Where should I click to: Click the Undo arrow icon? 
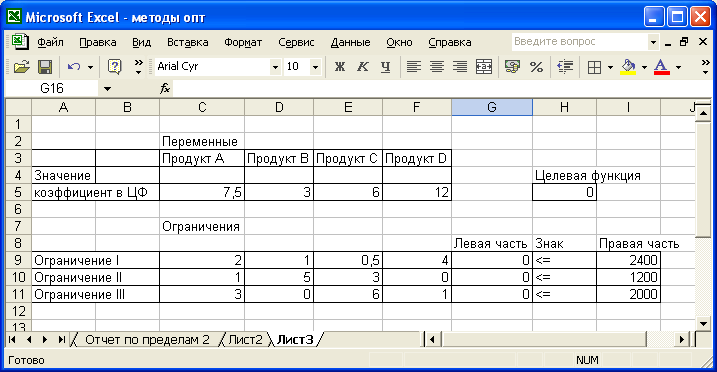click(x=74, y=67)
